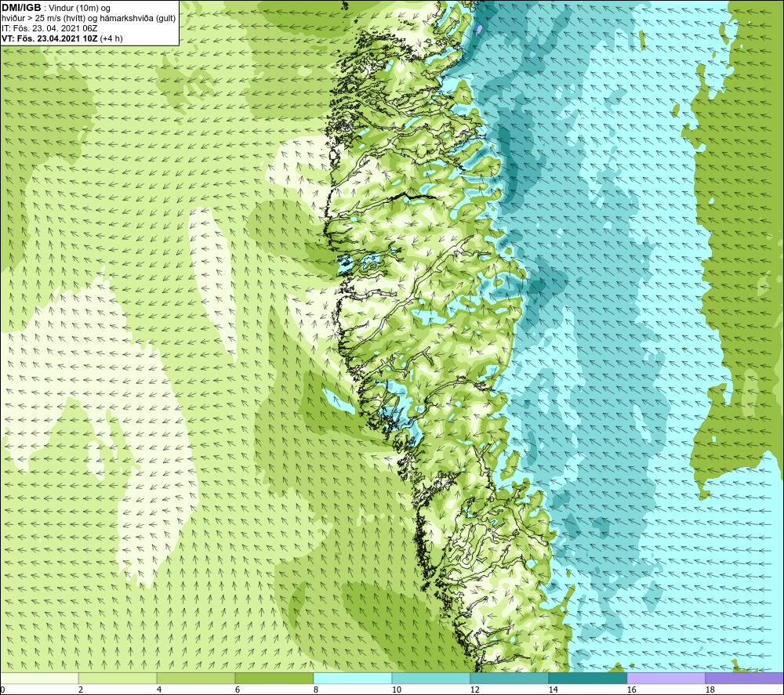Click the scale label '14'
The height and width of the screenshot is (695, 784).
tap(553, 690)
